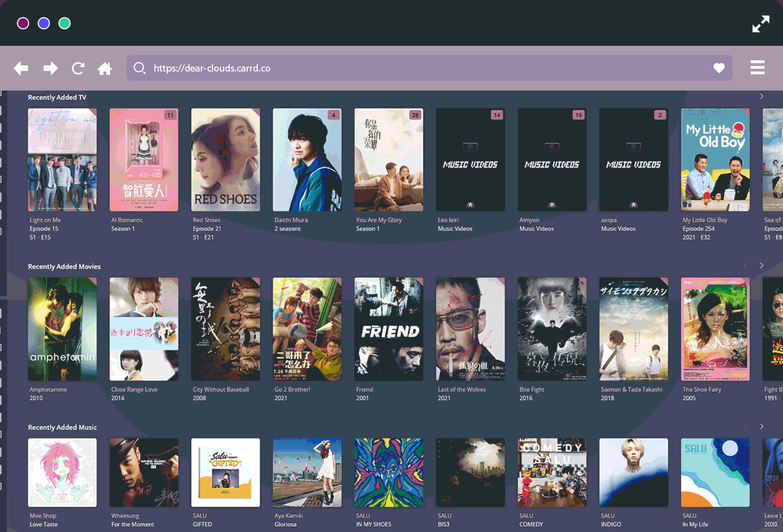Click 'Moe Shop' artist name text

(x=43, y=516)
